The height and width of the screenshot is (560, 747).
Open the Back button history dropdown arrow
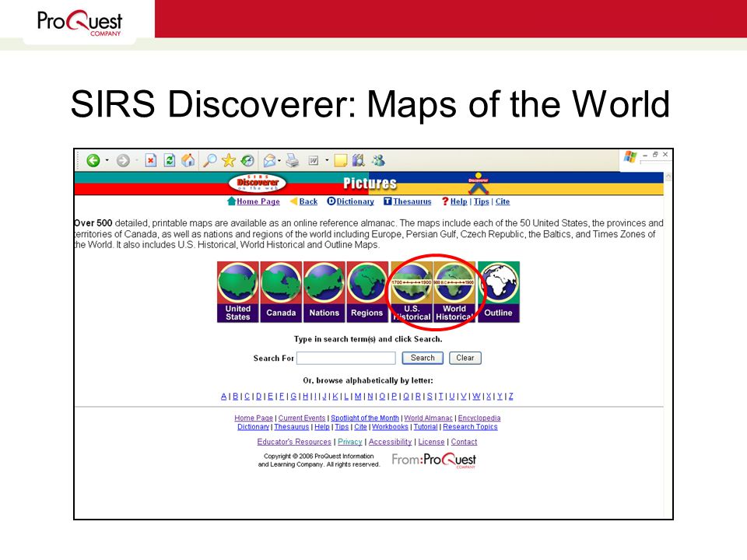[107, 160]
